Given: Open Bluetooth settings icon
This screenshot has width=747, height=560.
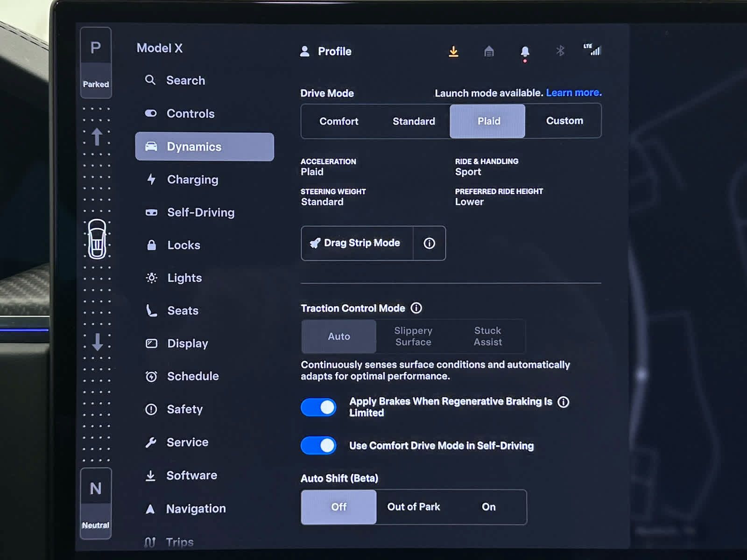Looking at the screenshot, I should pyautogui.click(x=560, y=50).
